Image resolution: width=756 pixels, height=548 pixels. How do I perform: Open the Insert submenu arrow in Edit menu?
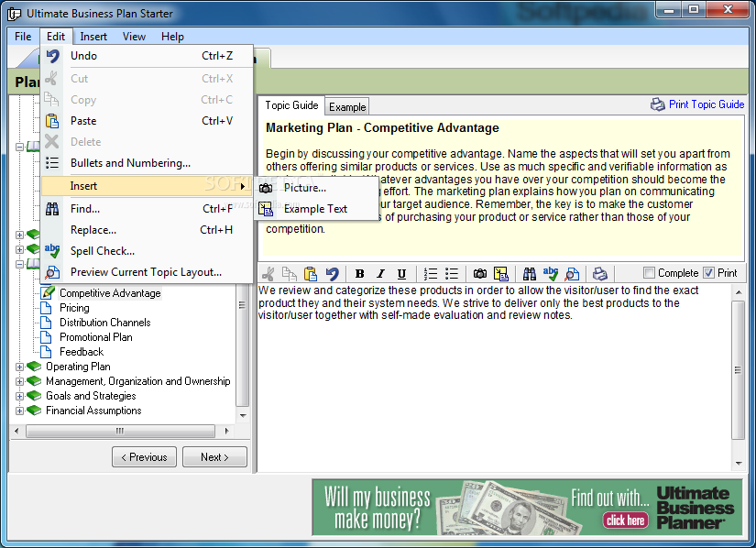(x=243, y=186)
